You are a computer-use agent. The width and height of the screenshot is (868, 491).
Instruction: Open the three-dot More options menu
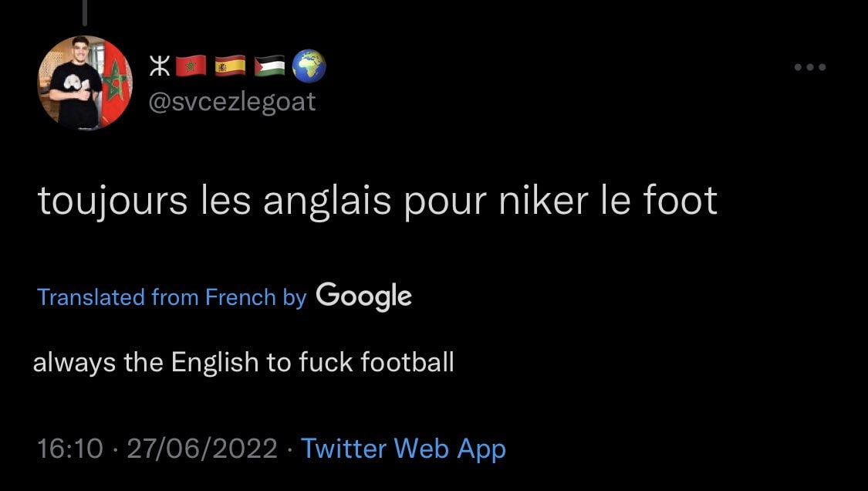(x=810, y=67)
